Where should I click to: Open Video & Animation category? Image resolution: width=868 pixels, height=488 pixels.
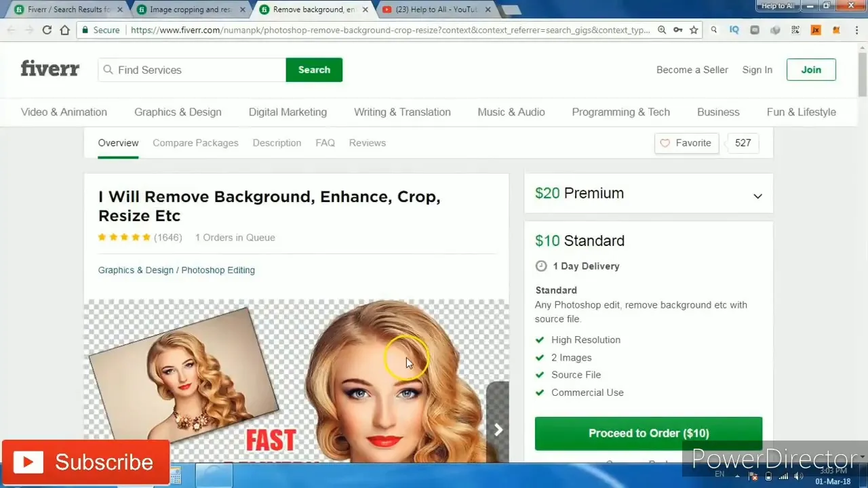(x=64, y=112)
